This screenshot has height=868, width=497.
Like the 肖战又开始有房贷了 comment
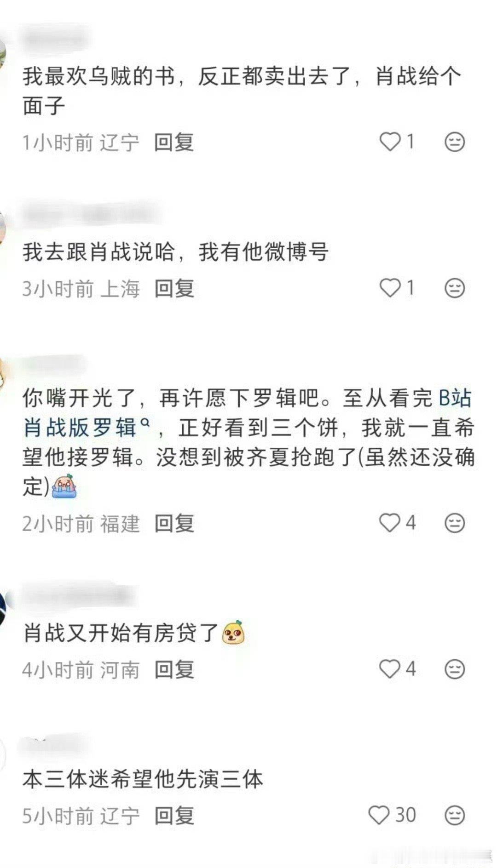point(390,669)
